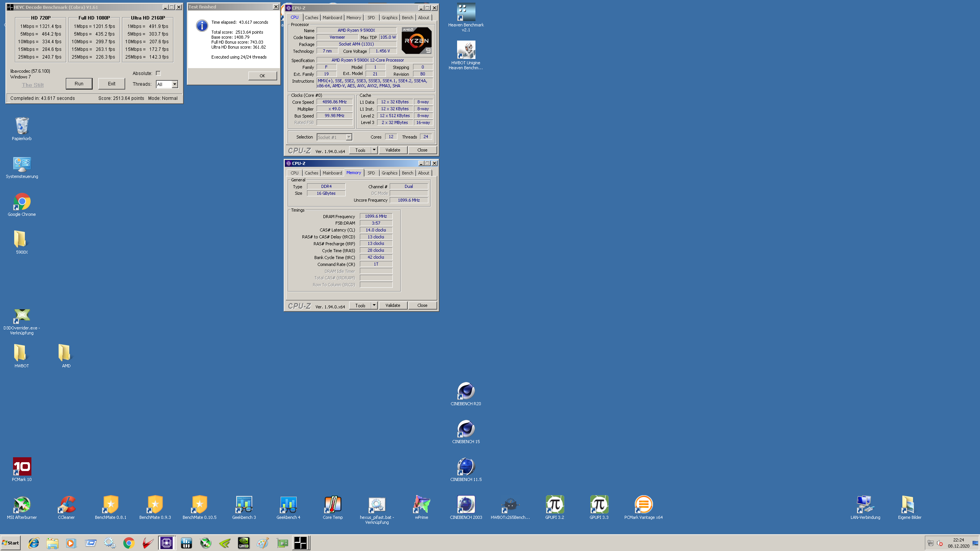This screenshot has width=980, height=551.
Task: Open Heaven Benchmark v2.1 desktop icon
Action: pos(466,17)
